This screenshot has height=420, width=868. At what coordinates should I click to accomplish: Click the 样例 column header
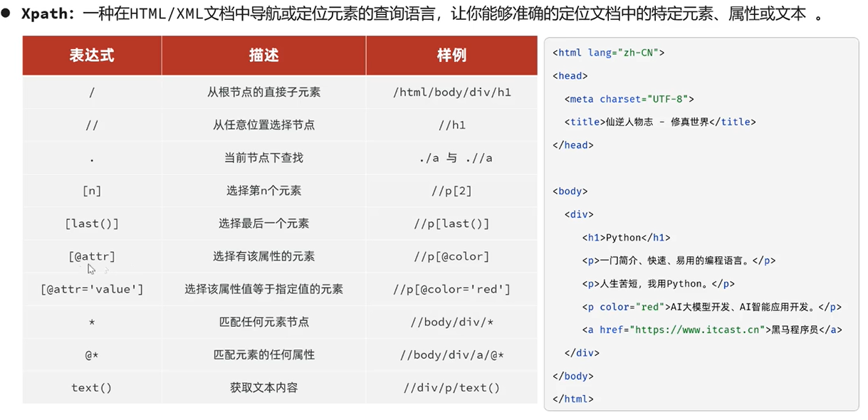coord(451,56)
